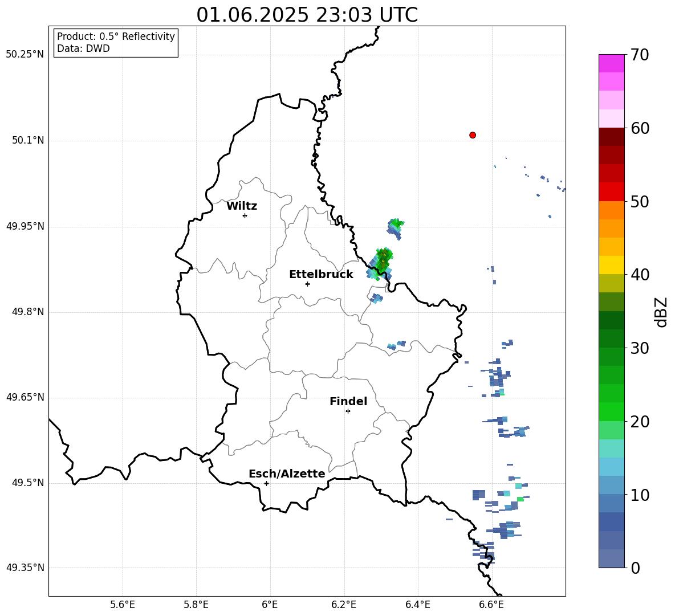675x616 pixels.
Task: Click the dBZ colorbar label
Action: click(x=661, y=312)
